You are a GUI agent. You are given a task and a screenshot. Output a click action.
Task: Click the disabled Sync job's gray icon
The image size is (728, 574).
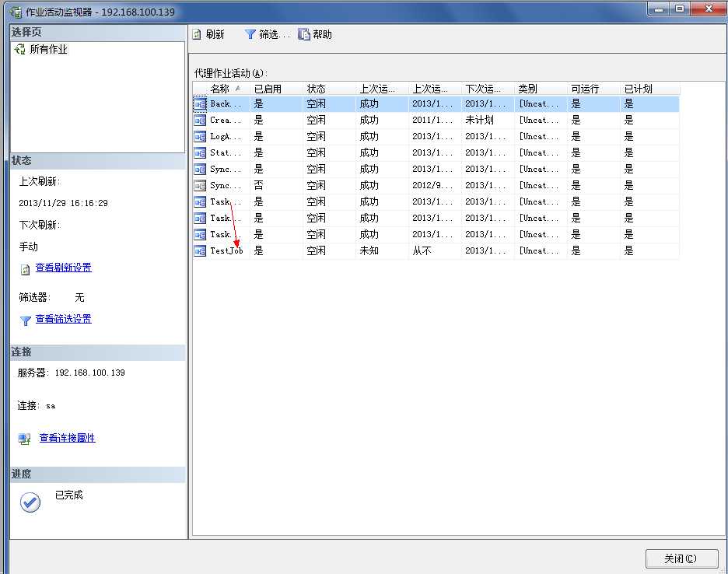click(200, 186)
